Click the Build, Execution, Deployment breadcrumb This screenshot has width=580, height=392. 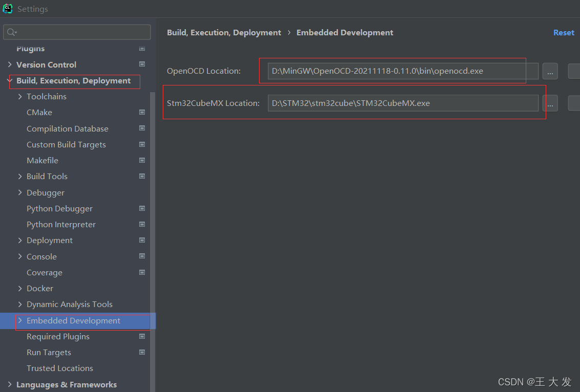[224, 33]
